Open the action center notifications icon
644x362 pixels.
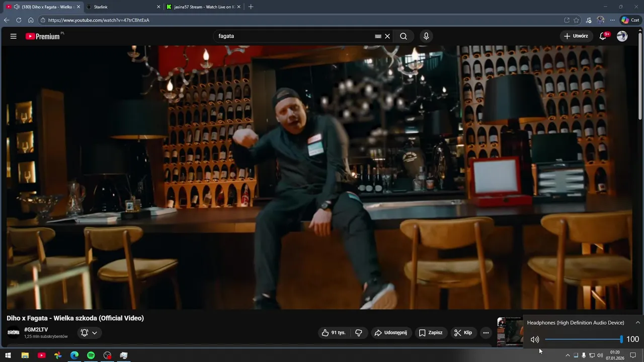click(633, 355)
